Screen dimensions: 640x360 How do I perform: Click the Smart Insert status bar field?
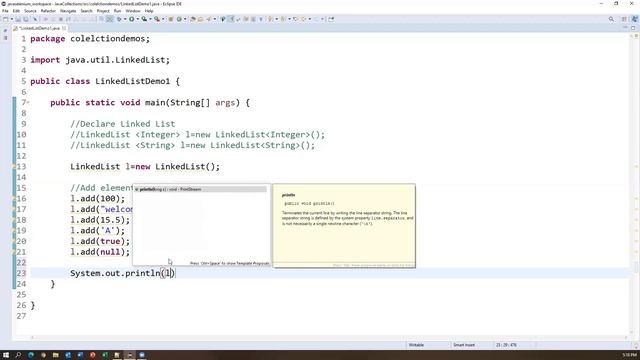pyautogui.click(x=464, y=345)
